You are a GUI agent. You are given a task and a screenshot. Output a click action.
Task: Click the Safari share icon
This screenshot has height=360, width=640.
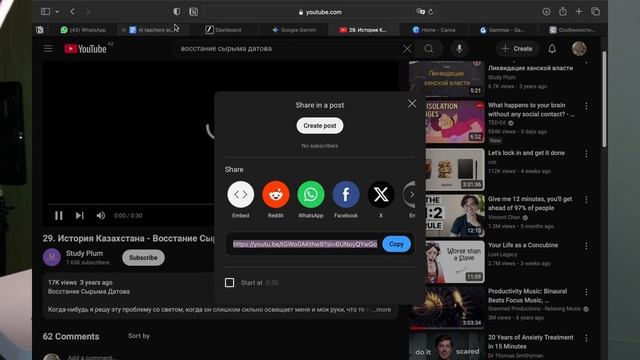click(x=563, y=11)
